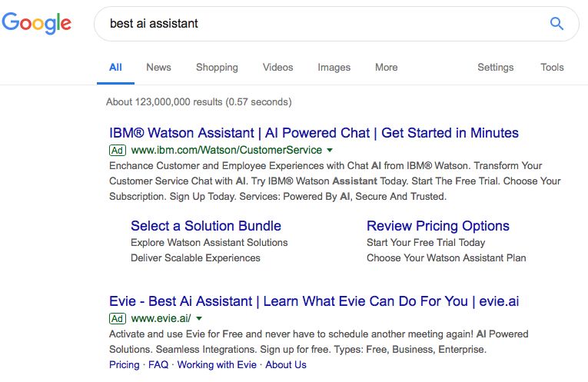Open search Settings
588x382 pixels.
(495, 68)
